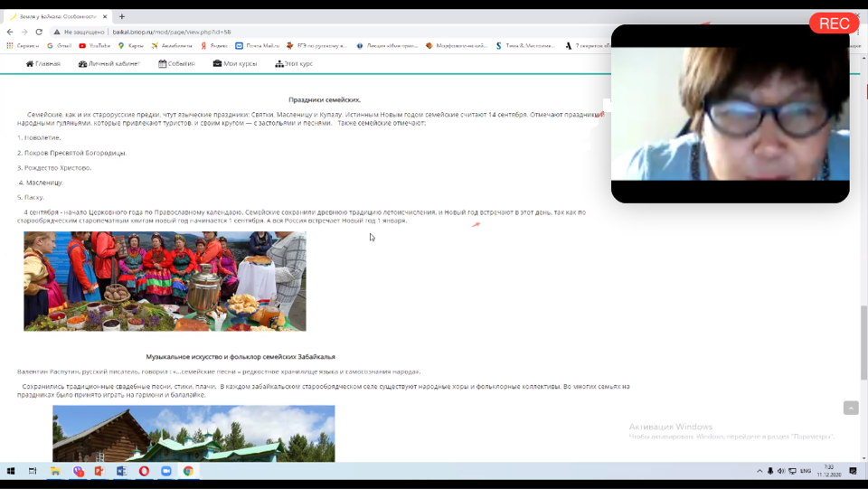Open Личный кабинет link
The height and width of the screenshot is (489, 868).
pyautogui.click(x=109, y=63)
